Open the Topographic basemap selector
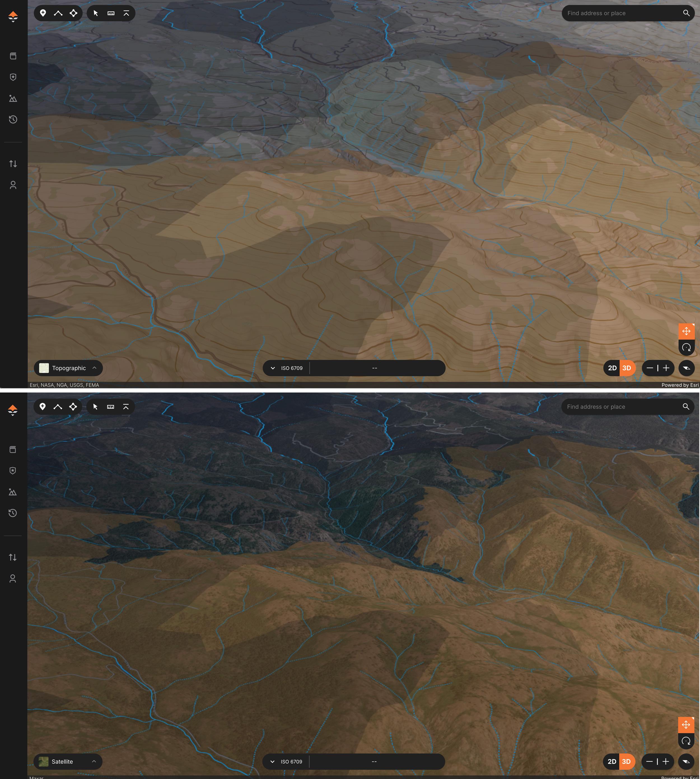Screen dimensions: 700x779 coord(68,368)
